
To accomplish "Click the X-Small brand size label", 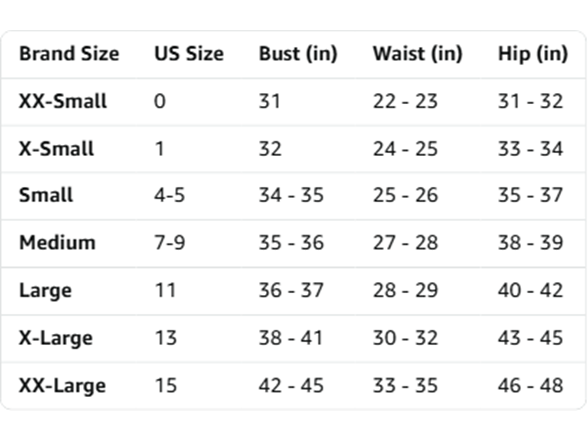I will click(56, 149).
